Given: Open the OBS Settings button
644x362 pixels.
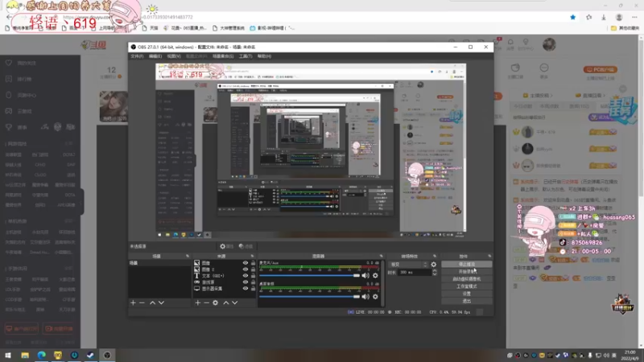Looking at the screenshot, I should pyautogui.click(x=467, y=294).
